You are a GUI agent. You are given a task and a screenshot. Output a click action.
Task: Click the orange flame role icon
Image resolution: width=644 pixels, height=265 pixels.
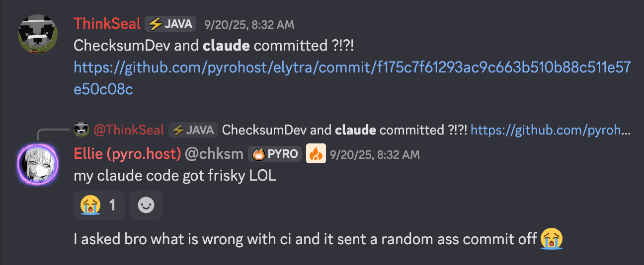click(x=316, y=154)
